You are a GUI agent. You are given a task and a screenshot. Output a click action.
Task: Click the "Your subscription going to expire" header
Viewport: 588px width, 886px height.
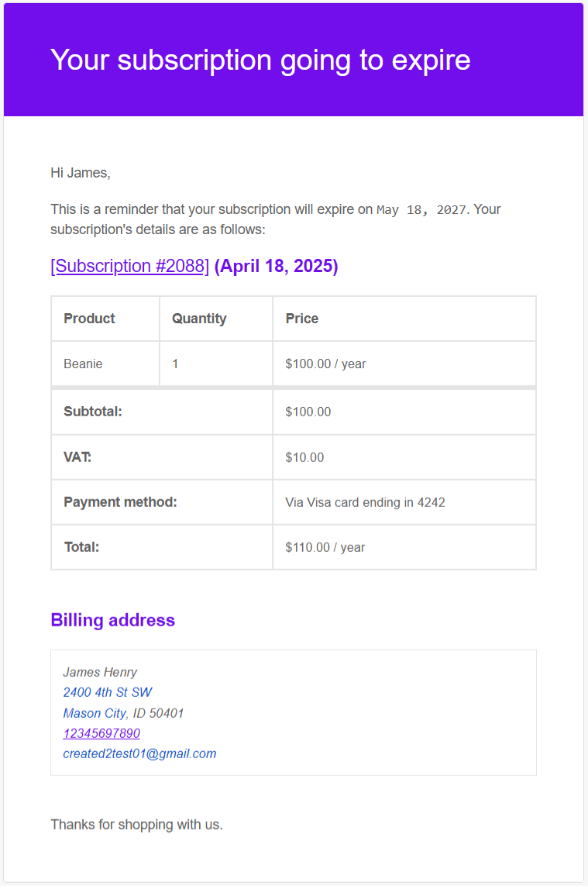point(260,60)
